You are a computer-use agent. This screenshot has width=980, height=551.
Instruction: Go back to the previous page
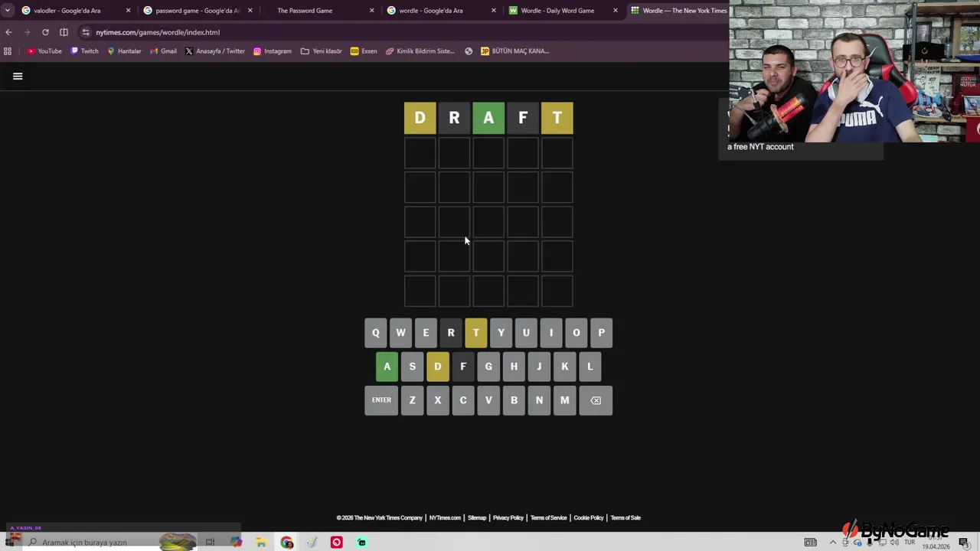click(x=8, y=32)
